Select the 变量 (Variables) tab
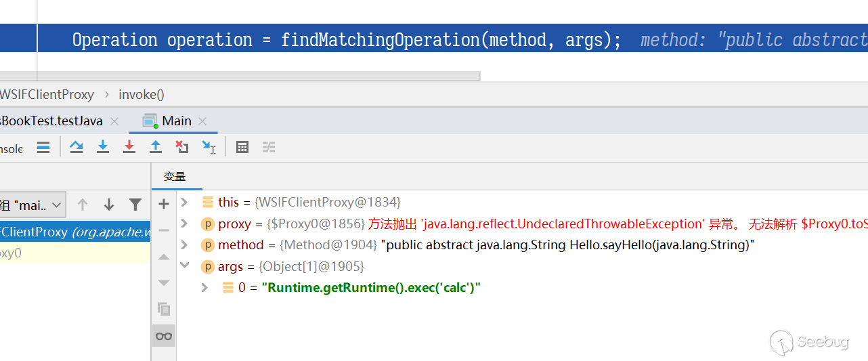 175,176
